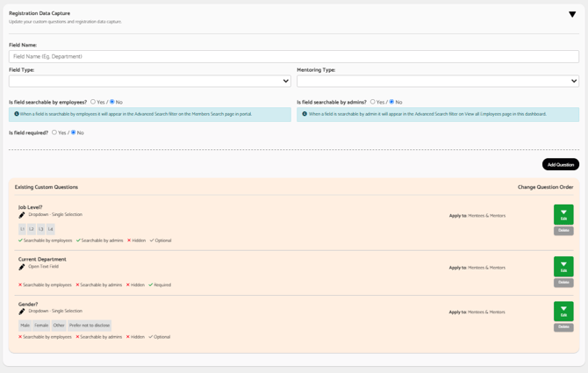Click Apply to Mentees & Mentors, Gender row

click(x=477, y=312)
